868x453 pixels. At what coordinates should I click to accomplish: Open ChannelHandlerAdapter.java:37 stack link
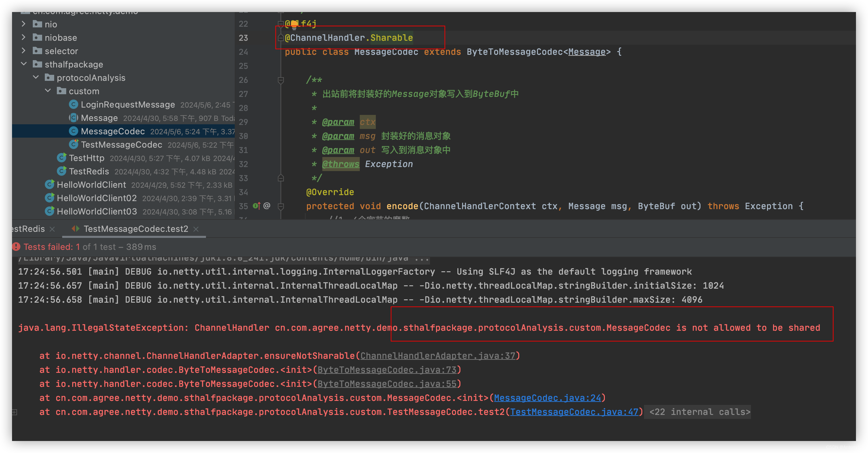coord(438,356)
